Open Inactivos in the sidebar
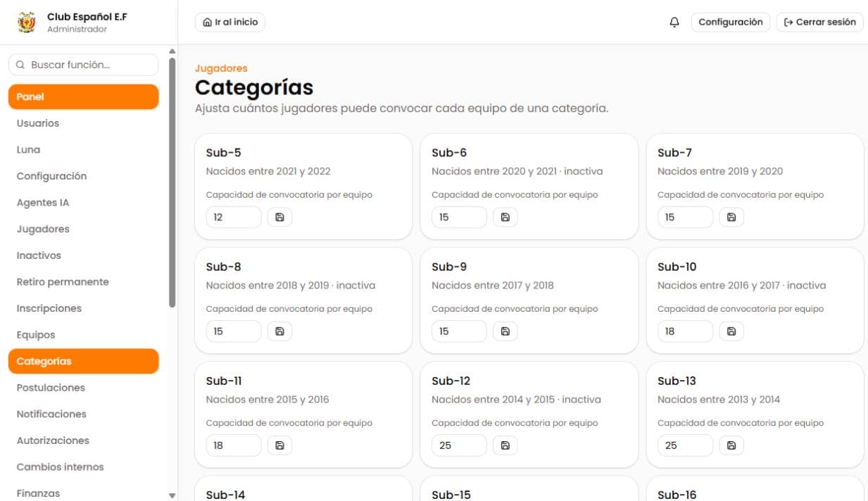This screenshot has height=501, width=868. point(83,255)
